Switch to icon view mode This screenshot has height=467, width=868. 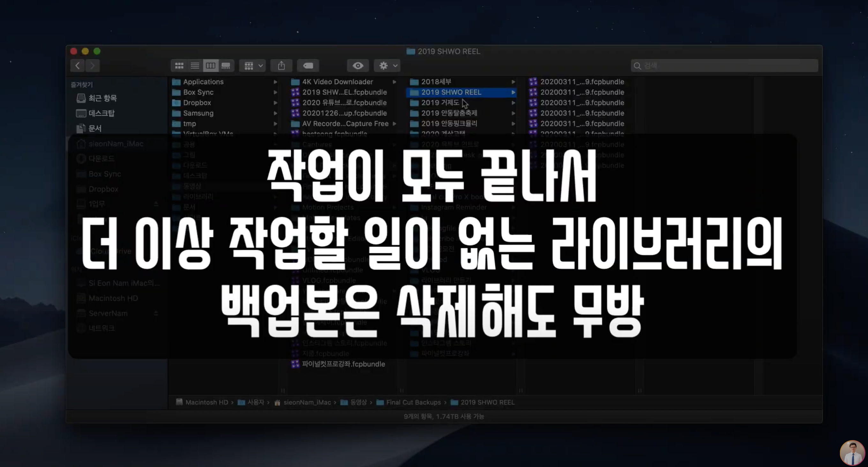pyautogui.click(x=179, y=65)
